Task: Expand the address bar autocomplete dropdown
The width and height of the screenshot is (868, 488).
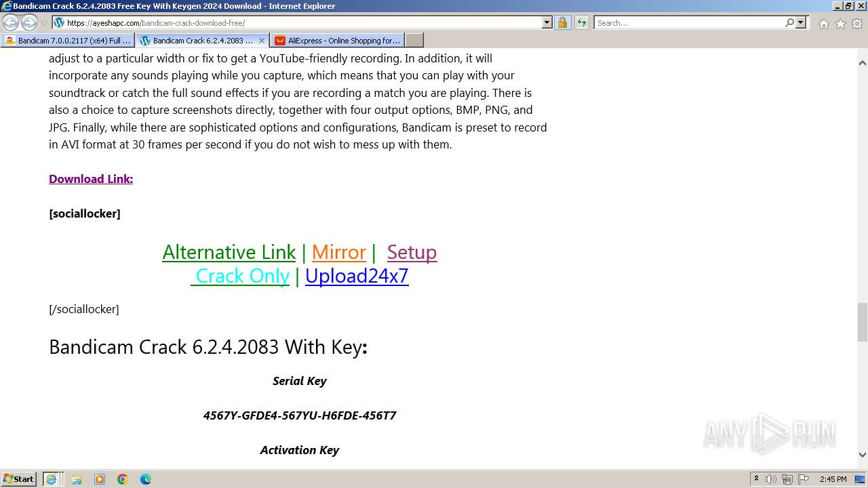Action: [547, 22]
